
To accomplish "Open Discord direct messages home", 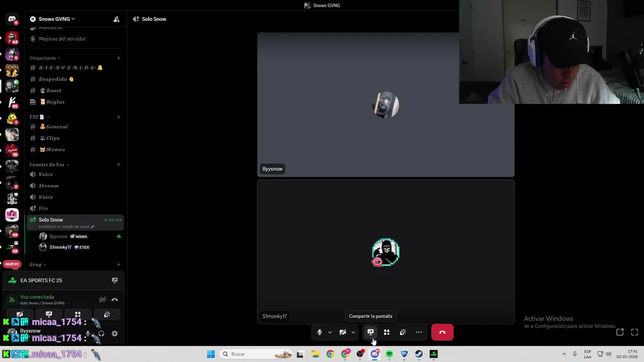I will (12, 19).
